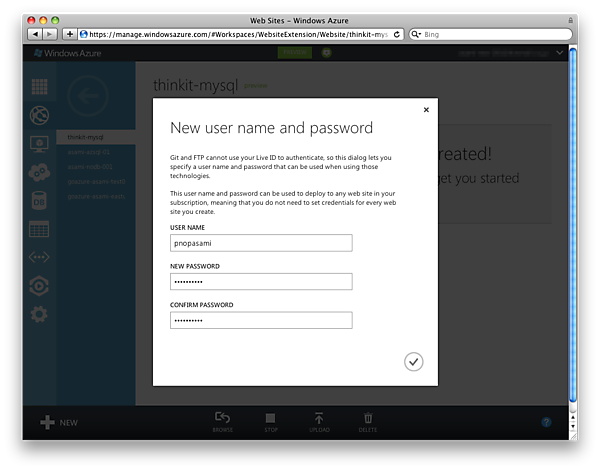Click the browser add bookmark plus button
This screenshot has width=600, height=471.
tap(70, 34)
